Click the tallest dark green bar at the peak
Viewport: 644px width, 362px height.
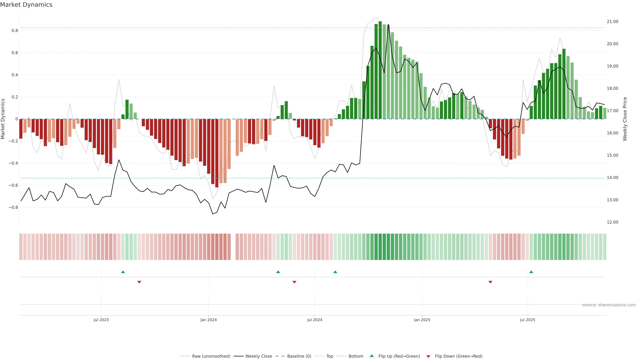tap(380, 70)
